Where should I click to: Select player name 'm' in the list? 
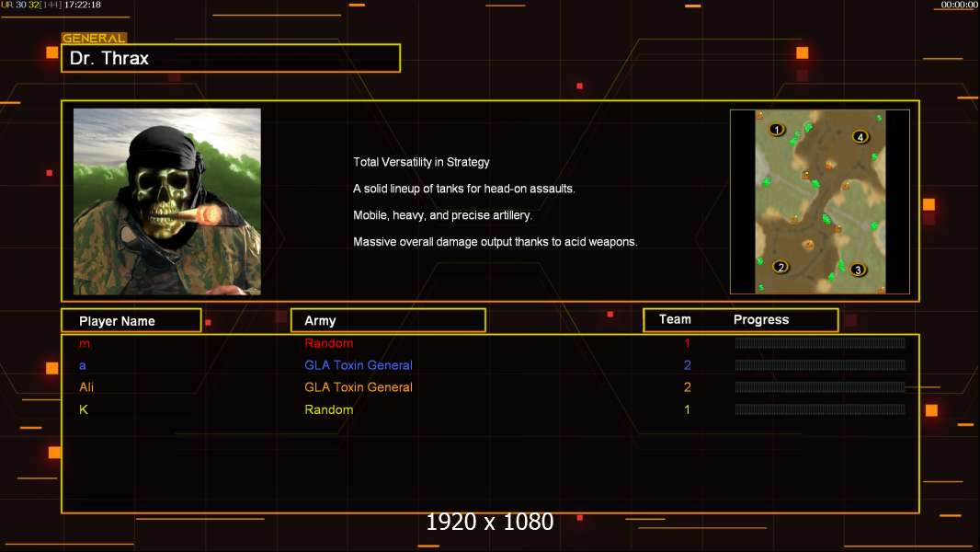click(85, 343)
